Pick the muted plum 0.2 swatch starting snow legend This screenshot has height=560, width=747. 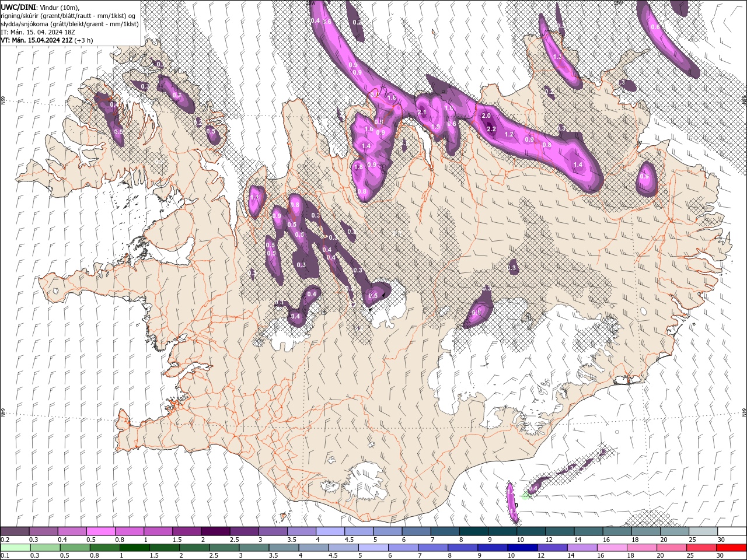pos(15,531)
